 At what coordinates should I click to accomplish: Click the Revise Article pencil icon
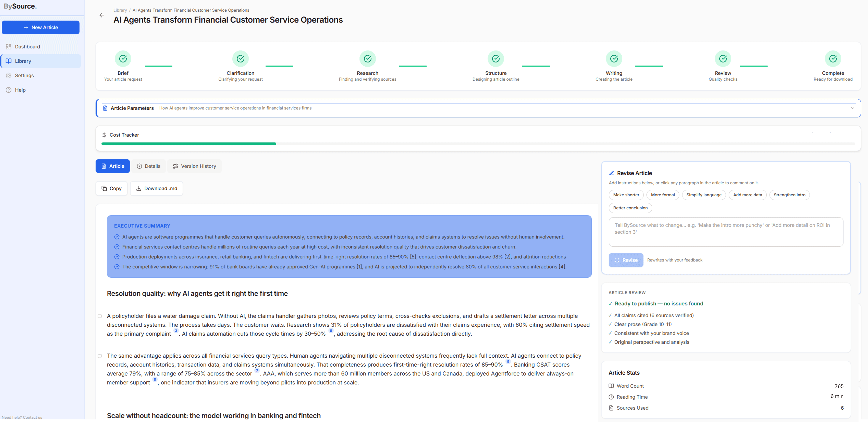click(x=611, y=173)
